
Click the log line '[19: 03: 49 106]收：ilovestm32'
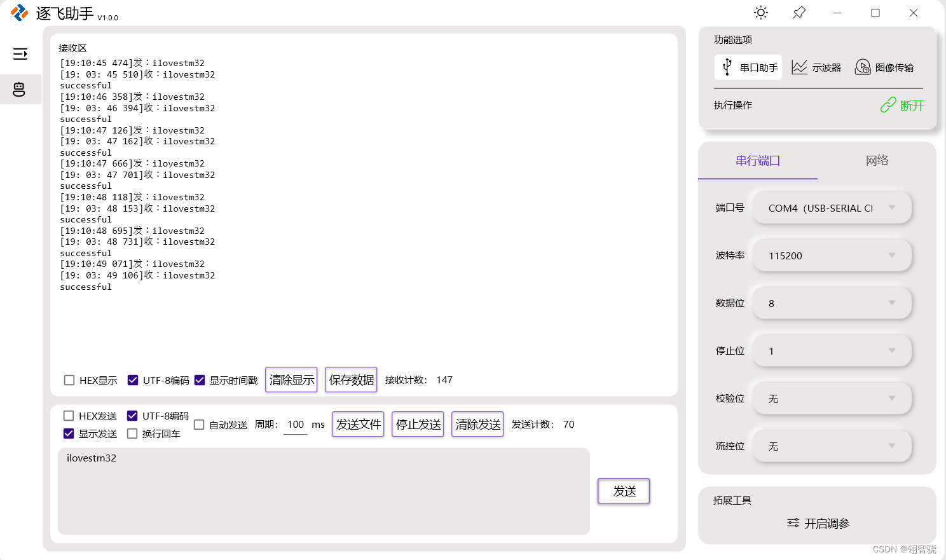click(137, 275)
